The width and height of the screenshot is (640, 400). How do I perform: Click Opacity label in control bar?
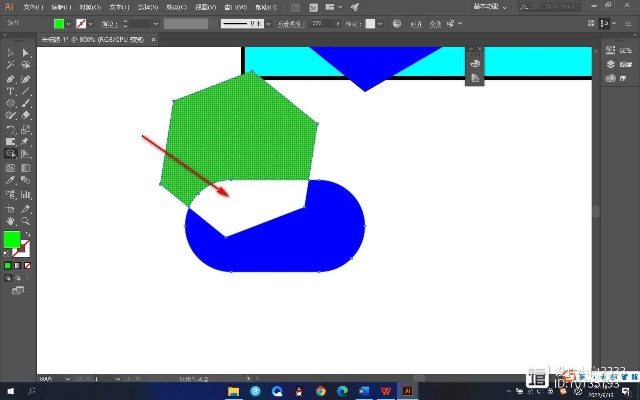click(291, 24)
